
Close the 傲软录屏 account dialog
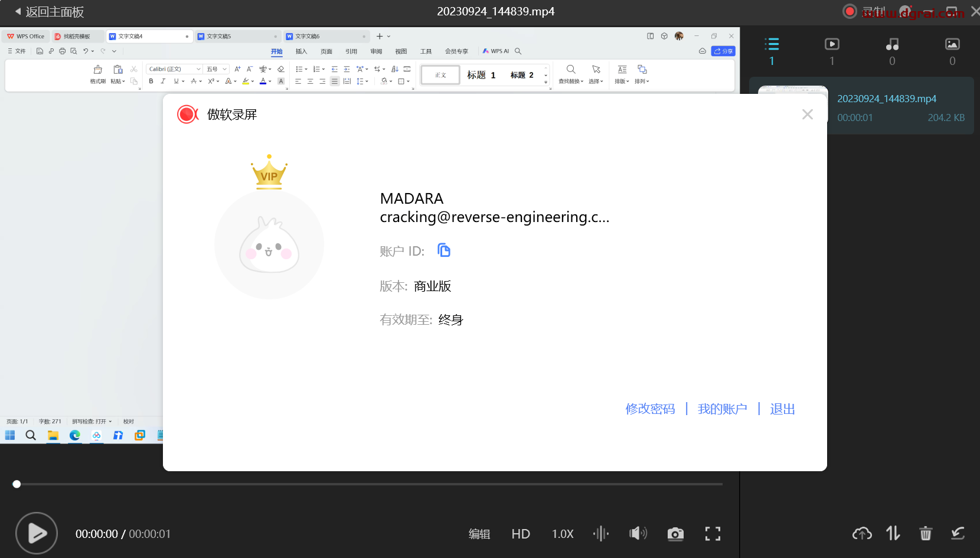[808, 115]
